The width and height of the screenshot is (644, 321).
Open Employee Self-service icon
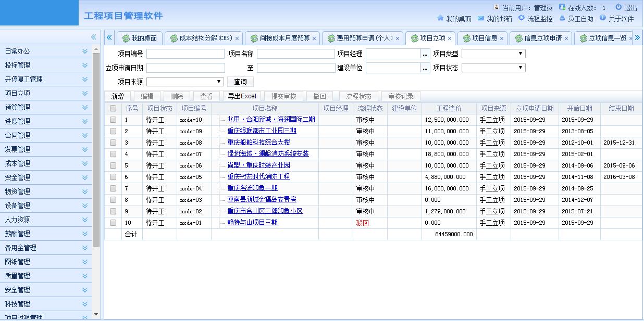click(562, 18)
